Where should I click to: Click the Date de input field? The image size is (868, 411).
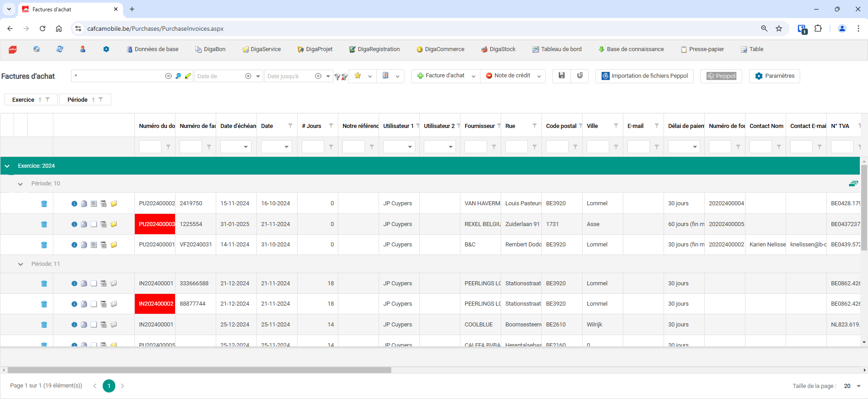click(x=220, y=76)
